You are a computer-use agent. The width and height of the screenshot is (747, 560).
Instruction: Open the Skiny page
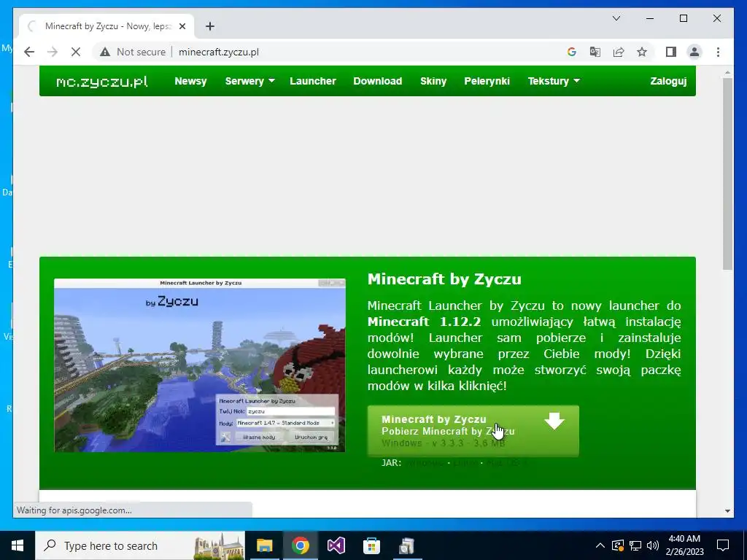tap(433, 81)
